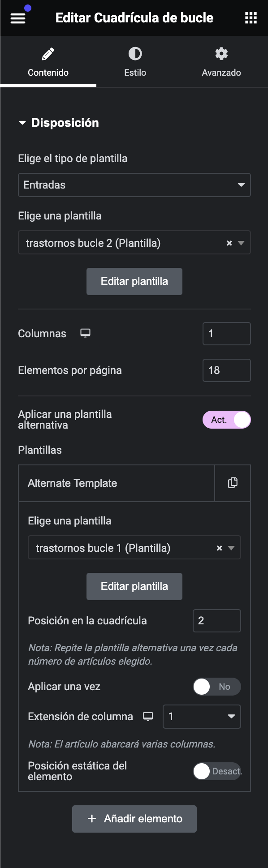Click the Elementos por página input field
This screenshot has width=268, height=868.
[x=227, y=370]
